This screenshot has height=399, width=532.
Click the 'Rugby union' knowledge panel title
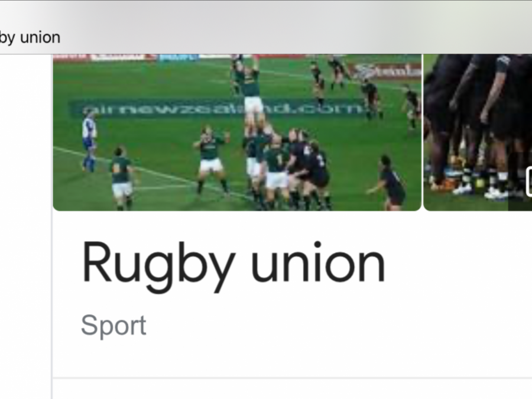click(x=233, y=265)
